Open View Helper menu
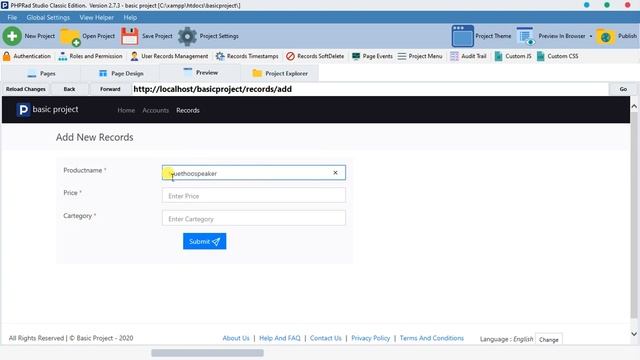Image resolution: width=640 pixels, height=360 pixels. click(97, 18)
